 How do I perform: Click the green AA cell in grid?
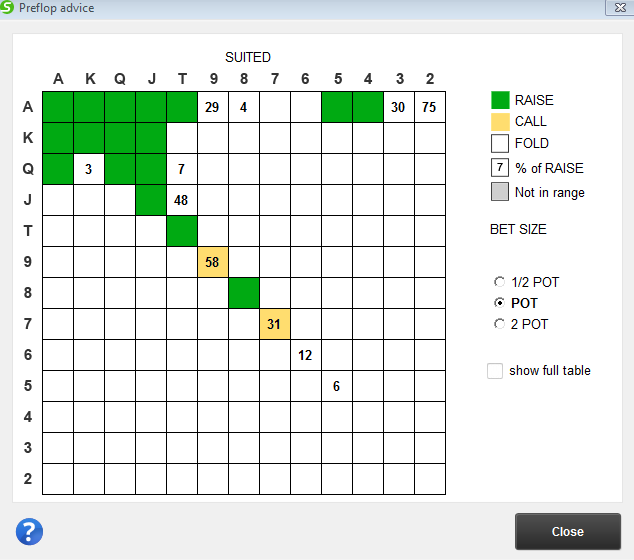[x=58, y=107]
